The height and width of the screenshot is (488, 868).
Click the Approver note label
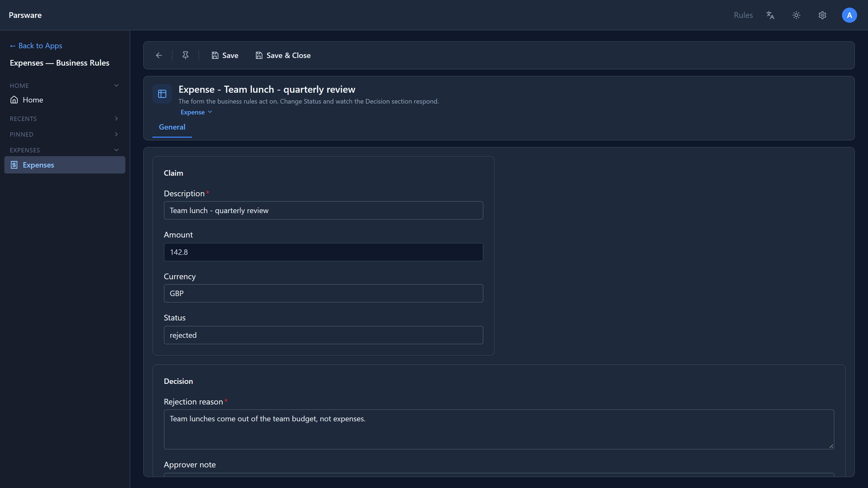(x=190, y=465)
